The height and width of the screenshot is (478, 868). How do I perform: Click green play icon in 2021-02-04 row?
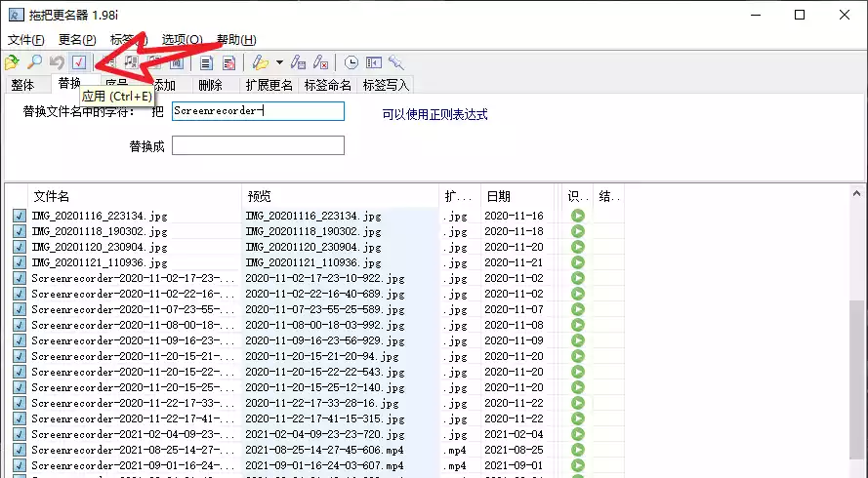point(578,434)
